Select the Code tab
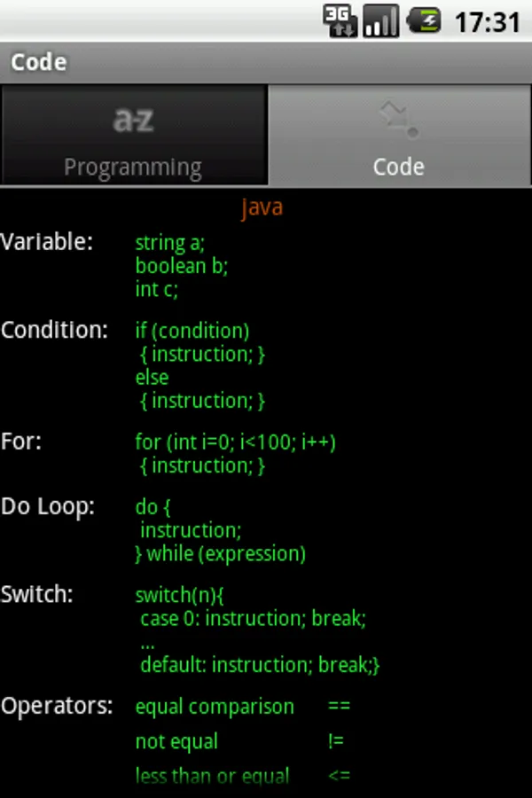 [400, 135]
